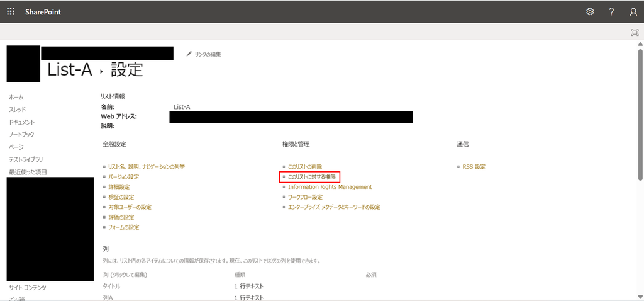Open ワークフロー設定 link

pos(305,197)
